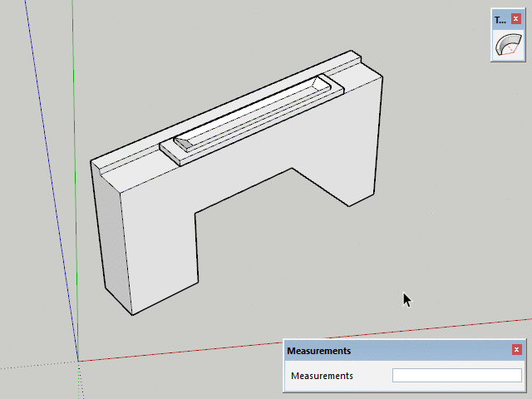The height and width of the screenshot is (399, 532).
Task: Click the Measurements label beside the input box
Action: (322, 376)
